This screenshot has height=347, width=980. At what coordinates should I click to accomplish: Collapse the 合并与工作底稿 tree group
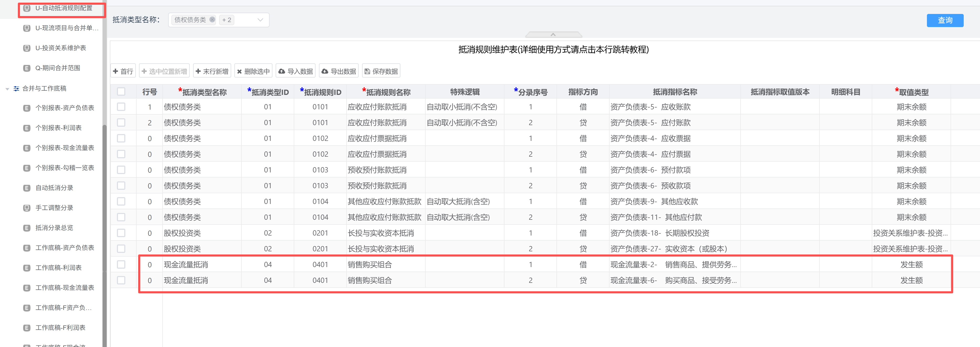pyautogui.click(x=7, y=89)
